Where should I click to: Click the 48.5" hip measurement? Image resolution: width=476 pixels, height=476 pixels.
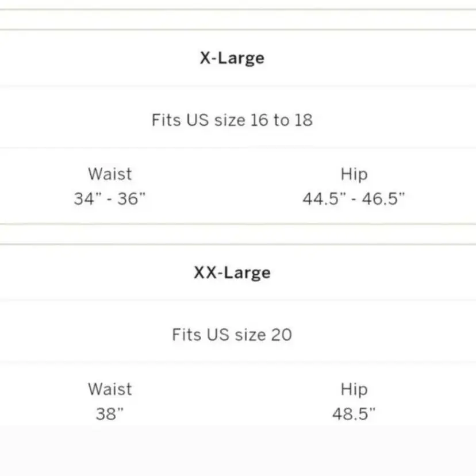click(354, 414)
